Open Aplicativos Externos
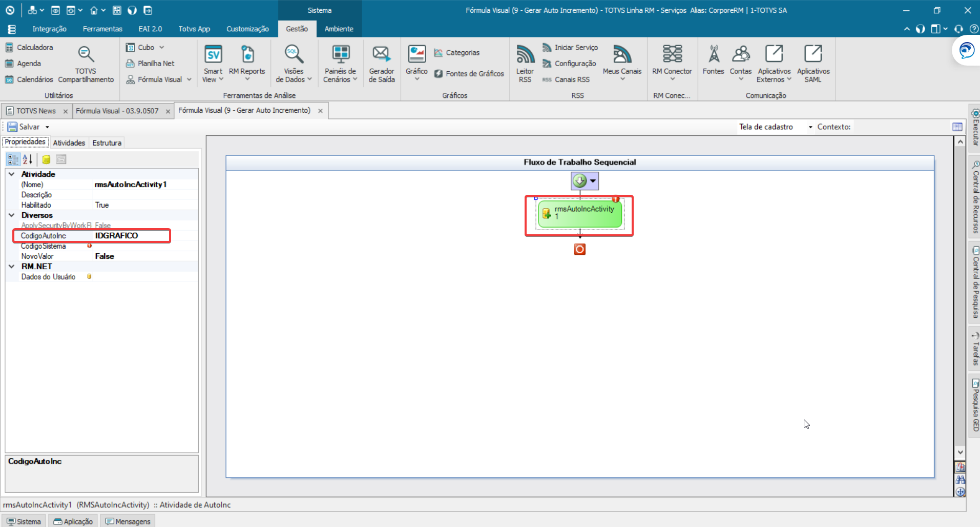980x527 pixels. 774,64
